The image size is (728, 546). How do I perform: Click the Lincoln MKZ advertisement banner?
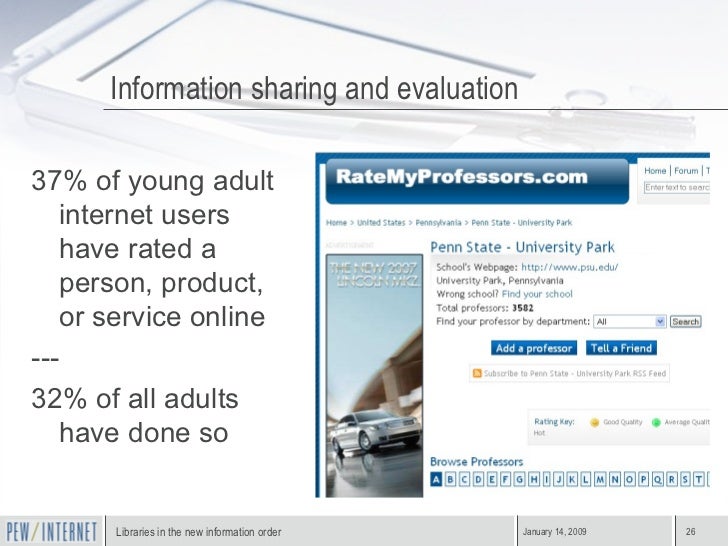[374, 375]
